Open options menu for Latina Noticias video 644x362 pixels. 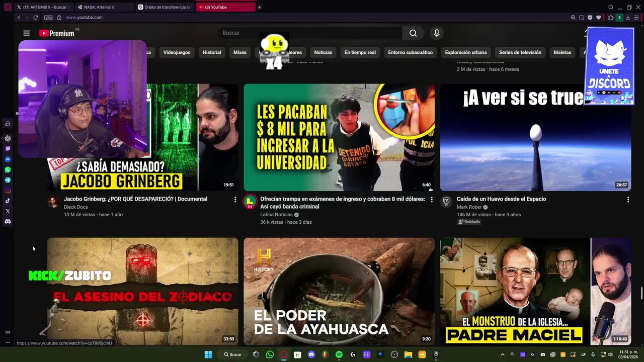click(431, 200)
